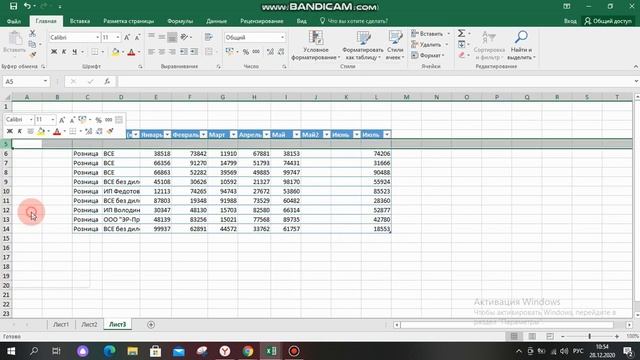Switch to the Вид ribbon tab
The height and width of the screenshot is (360, 640).
coord(301,21)
